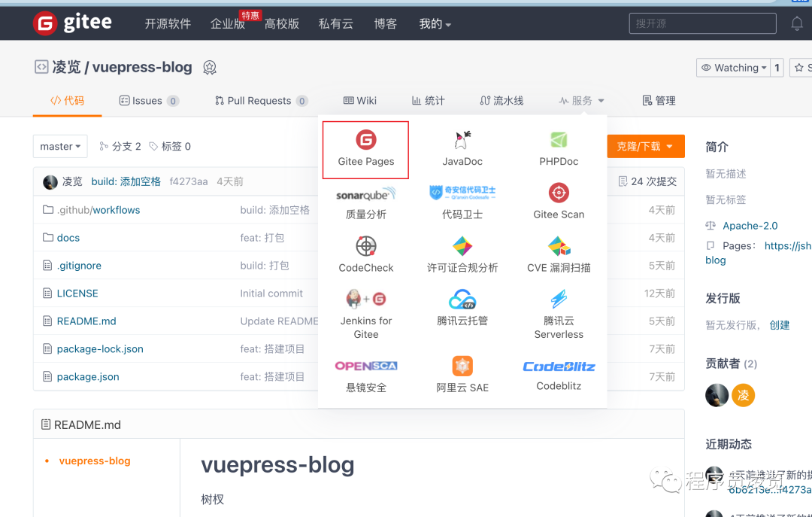Click 凌览 committer avatar in commit row
This screenshot has width=812, height=517.
coord(50,182)
